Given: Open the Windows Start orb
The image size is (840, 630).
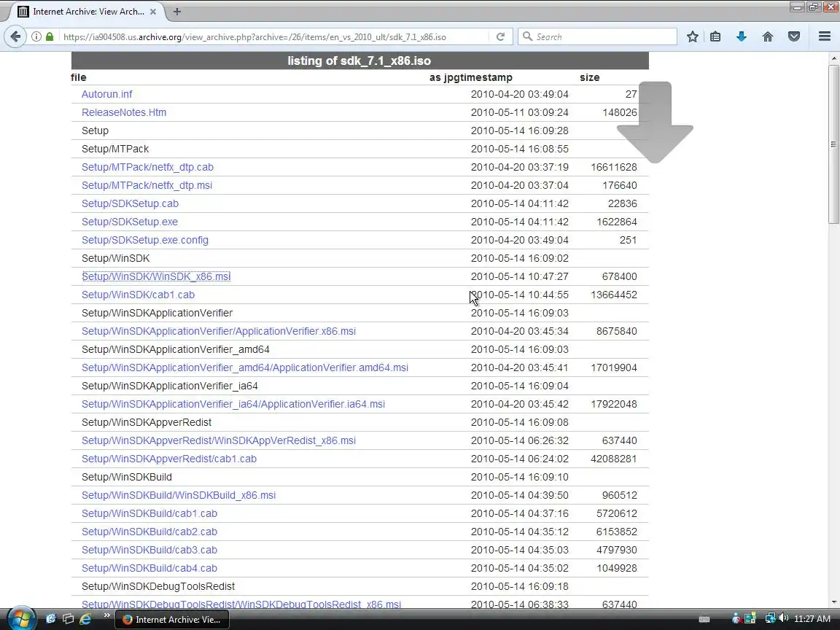Looking at the screenshot, I should click(x=21, y=619).
